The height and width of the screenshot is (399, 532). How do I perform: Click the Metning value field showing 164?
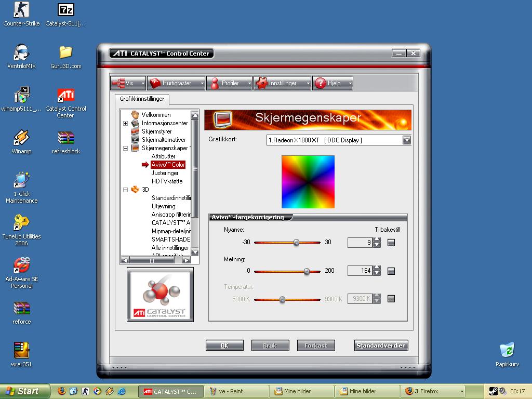(360, 271)
